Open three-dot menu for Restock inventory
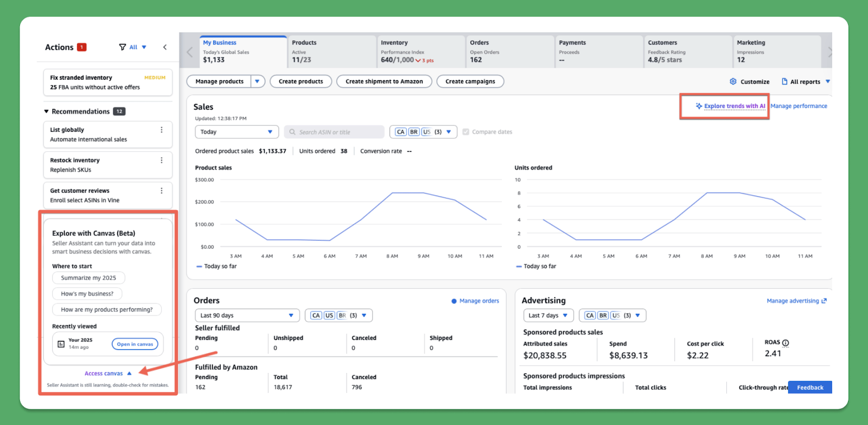The image size is (868, 425). [x=161, y=160]
